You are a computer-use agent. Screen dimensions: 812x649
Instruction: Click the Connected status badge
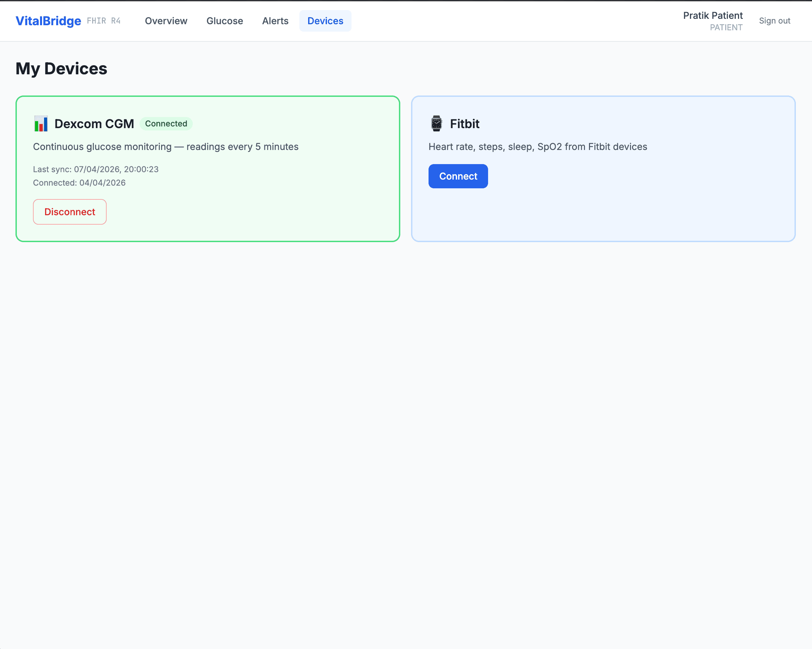click(x=166, y=124)
